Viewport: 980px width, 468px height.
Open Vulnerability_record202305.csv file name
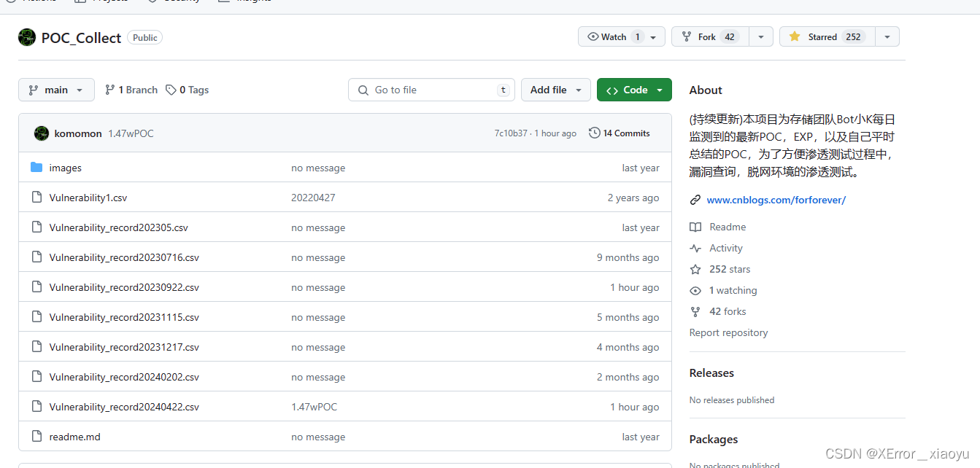click(118, 227)
